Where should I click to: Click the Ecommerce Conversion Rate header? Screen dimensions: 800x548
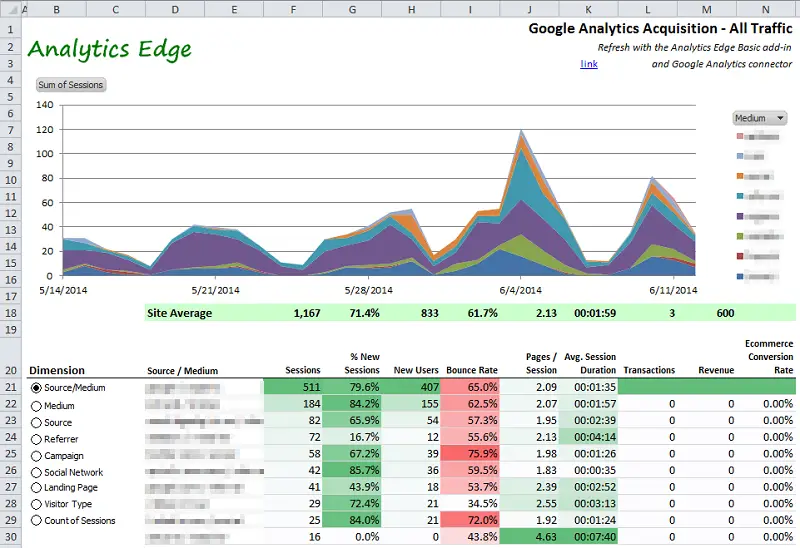click(769, 357)
